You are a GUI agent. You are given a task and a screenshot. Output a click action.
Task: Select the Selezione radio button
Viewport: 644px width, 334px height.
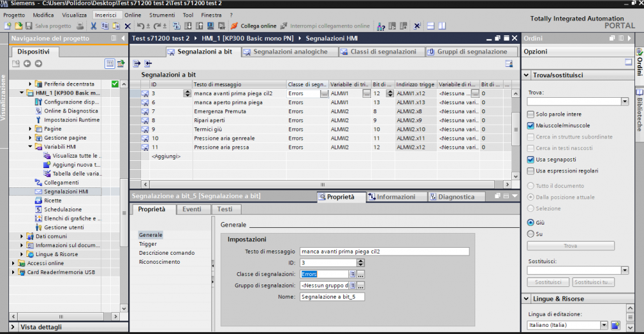click(x=531, y=209)
